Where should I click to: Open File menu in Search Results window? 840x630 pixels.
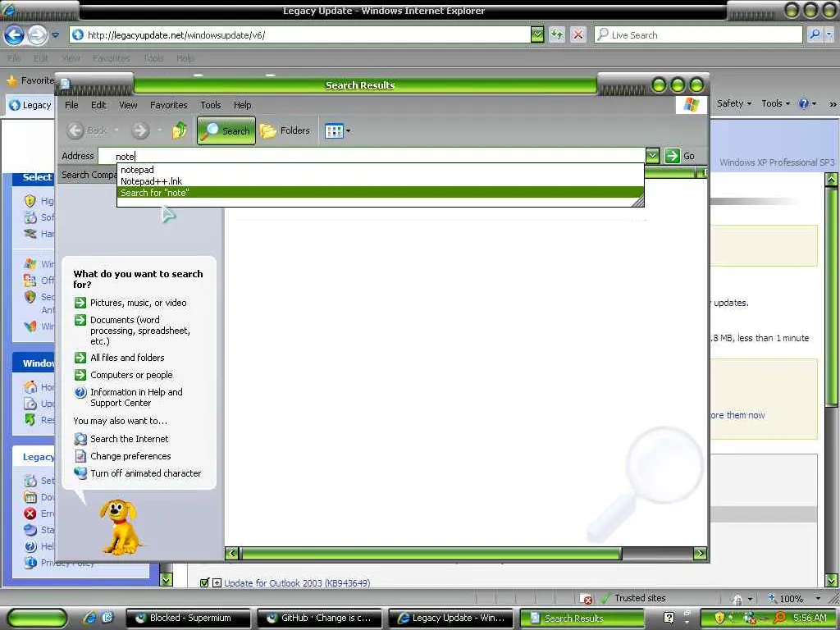coord(71,105)
